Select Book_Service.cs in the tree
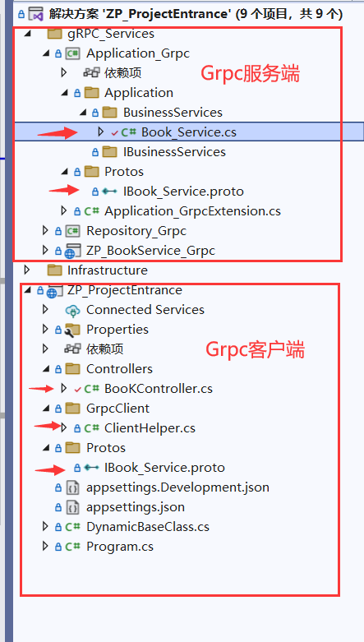 point(189,132)
